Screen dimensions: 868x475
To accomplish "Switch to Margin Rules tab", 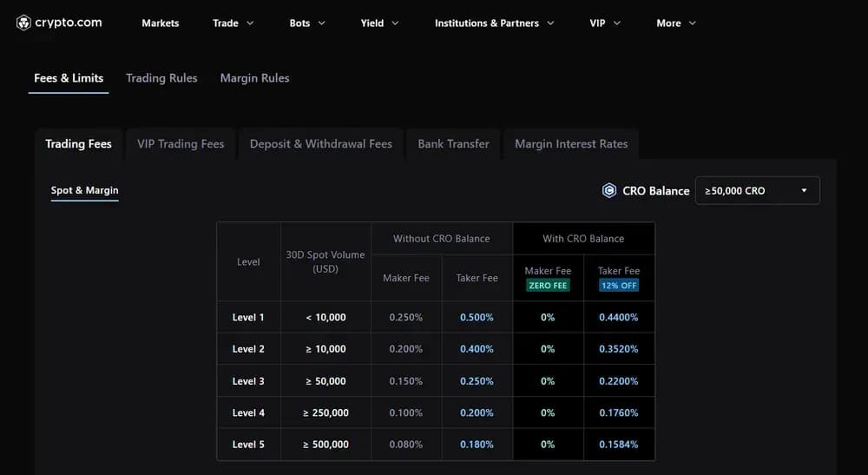I will (x=254, y=78).
